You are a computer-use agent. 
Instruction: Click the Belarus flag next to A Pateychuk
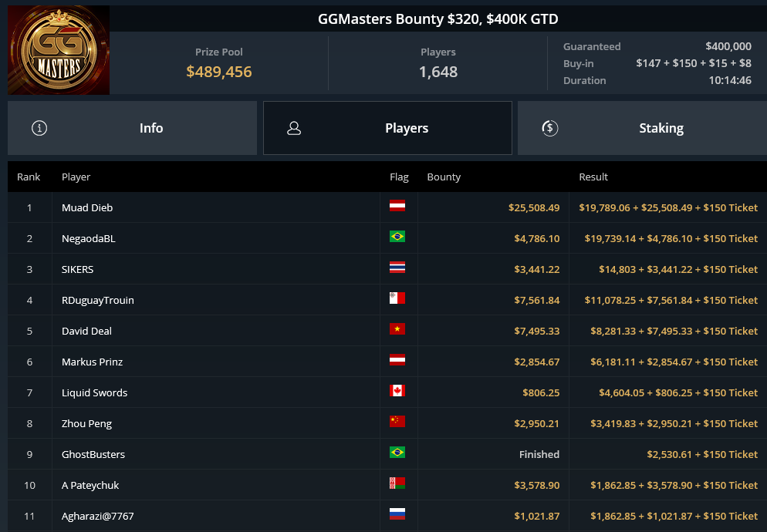click(397, 485)
